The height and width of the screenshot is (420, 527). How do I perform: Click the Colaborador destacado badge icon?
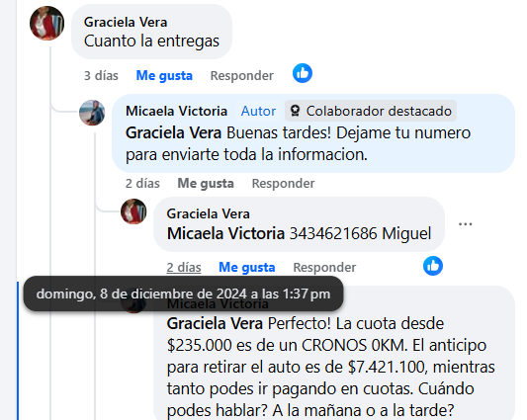pos(295,111)
